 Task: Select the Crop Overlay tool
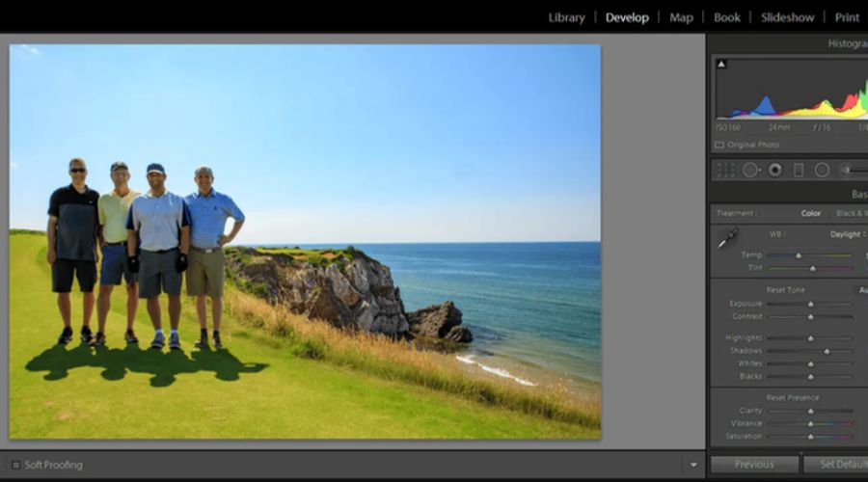tap(726, 170)
